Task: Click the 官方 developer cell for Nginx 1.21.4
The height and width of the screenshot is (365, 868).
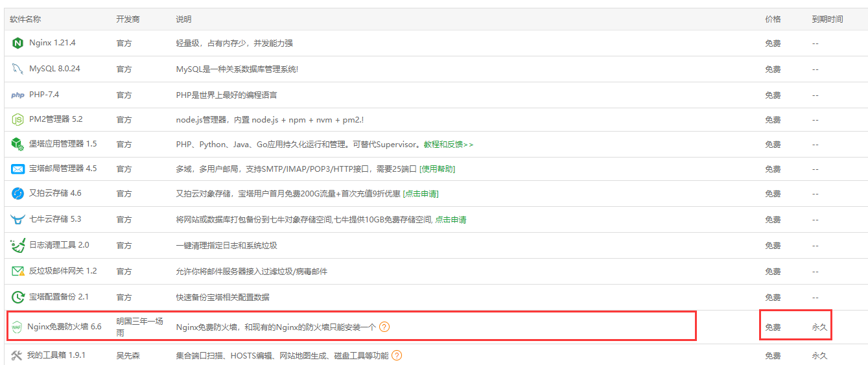Action: [x=124, y=43]
